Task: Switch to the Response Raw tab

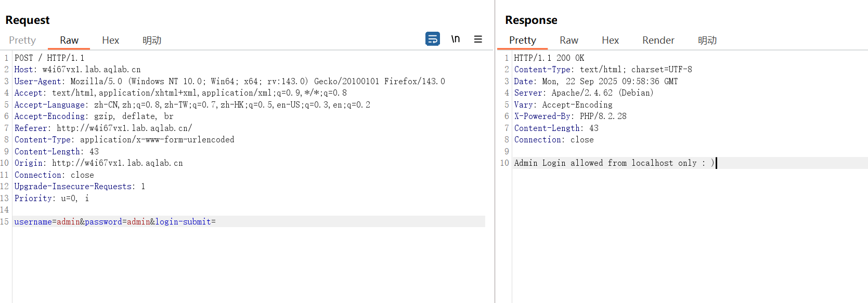Action: (568, 40)
